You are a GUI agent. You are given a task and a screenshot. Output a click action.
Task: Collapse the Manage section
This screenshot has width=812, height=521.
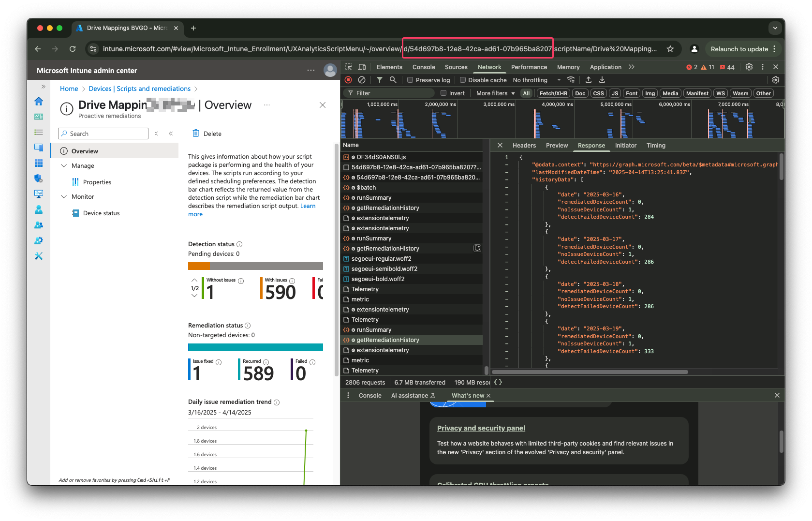64,165
